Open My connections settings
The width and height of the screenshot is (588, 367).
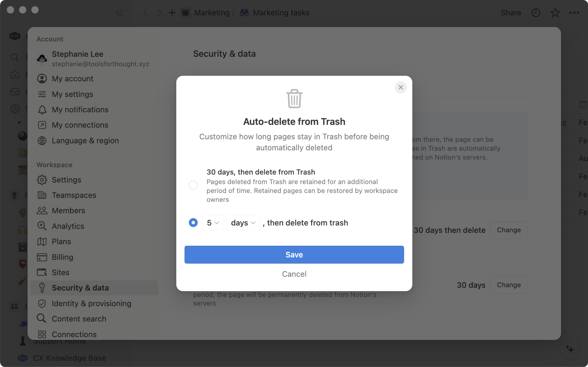click(x=80, y=125)
